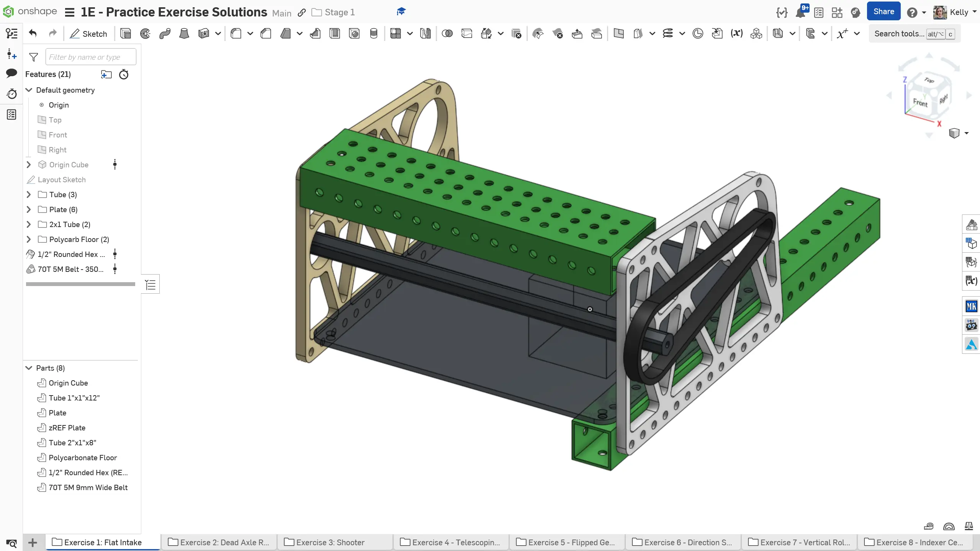Focus the Filter by name field
The height and width of the screenshot is (551, 980).
click(91, 57)
